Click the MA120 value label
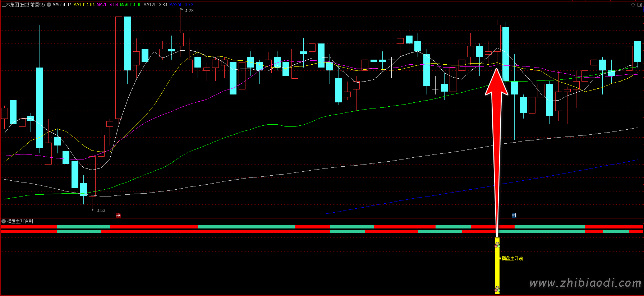Screen dimensions: 644x296 (155, 5)
